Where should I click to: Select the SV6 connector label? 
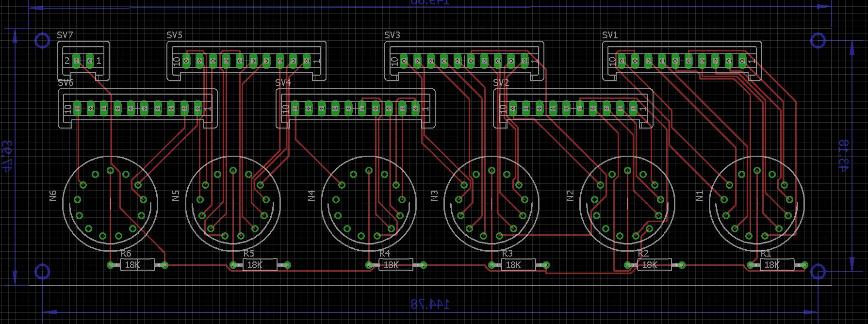click(x=66, y=83)
